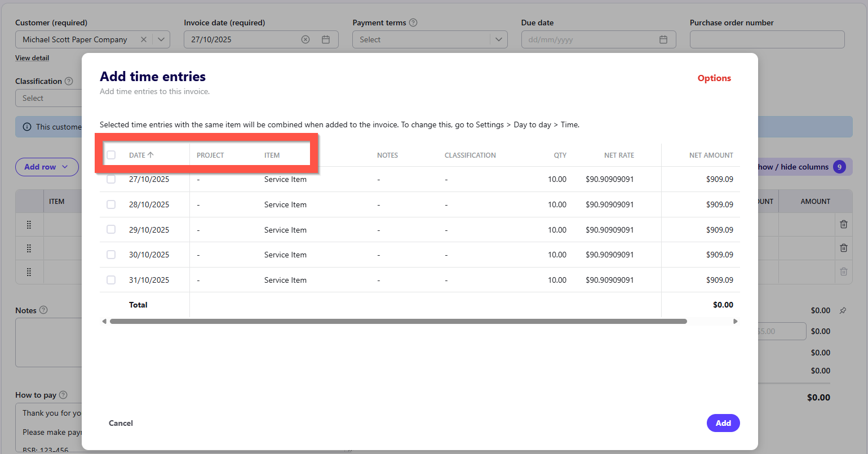Viewport: 868px width, 454px height.
Task: Click the ITEM column header in time entries
Action: 272,155
